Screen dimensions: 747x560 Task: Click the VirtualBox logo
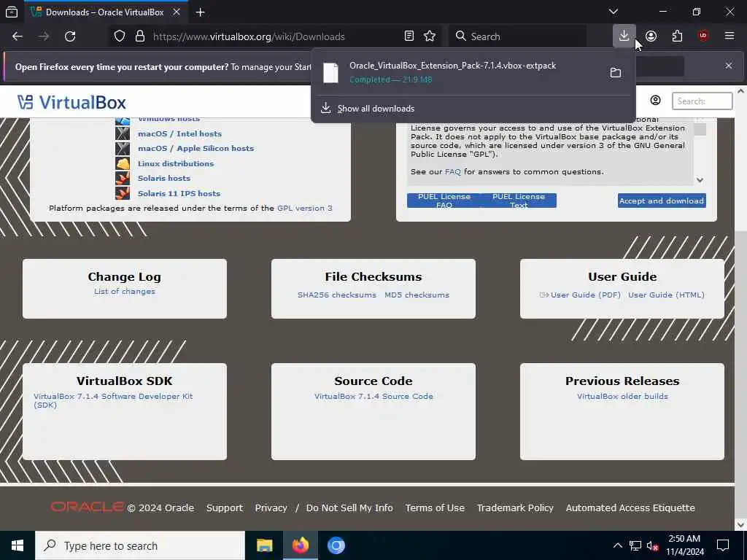[x=71, y=102]
